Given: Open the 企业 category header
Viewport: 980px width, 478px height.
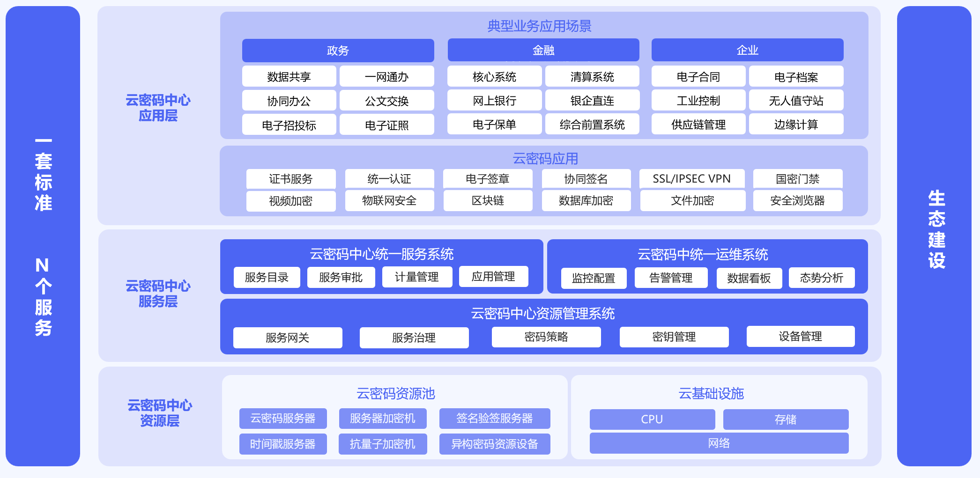Looking at the screenshot, I should [x=747, y=50].
